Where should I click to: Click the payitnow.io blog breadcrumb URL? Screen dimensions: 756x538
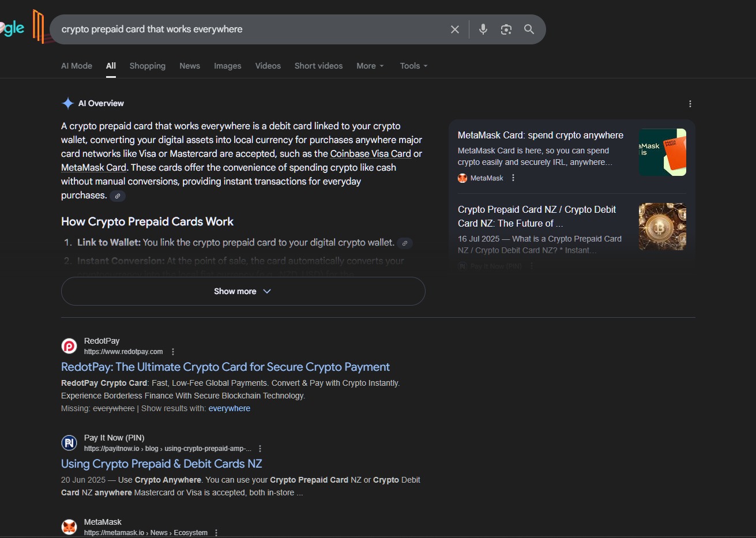(168, 449)
